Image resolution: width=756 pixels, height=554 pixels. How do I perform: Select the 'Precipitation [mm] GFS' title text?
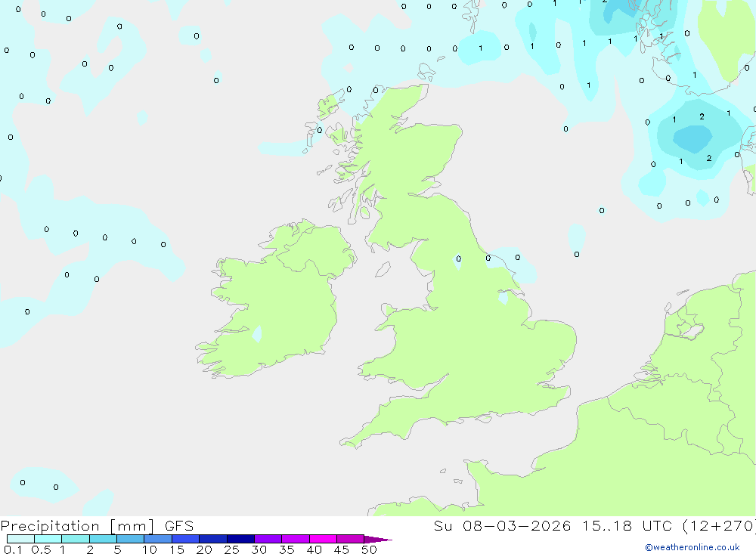click(97, 526)
